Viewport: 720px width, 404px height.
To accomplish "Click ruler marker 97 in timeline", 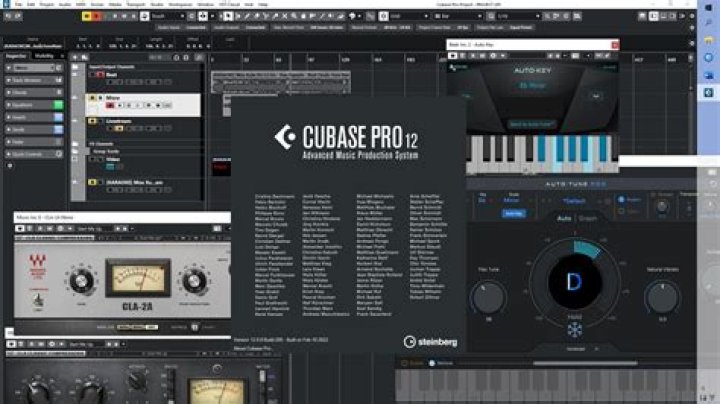I will pos(311,60).
